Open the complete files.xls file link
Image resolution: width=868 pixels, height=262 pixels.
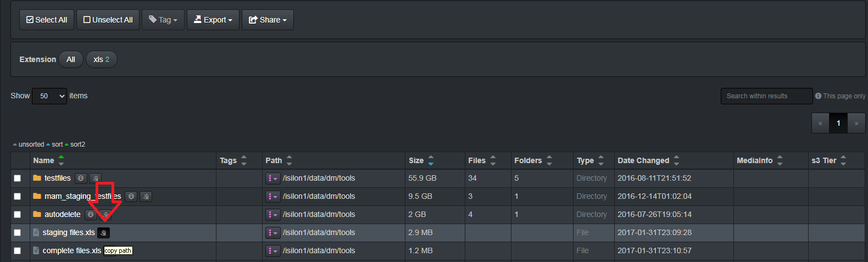[72, 250]
